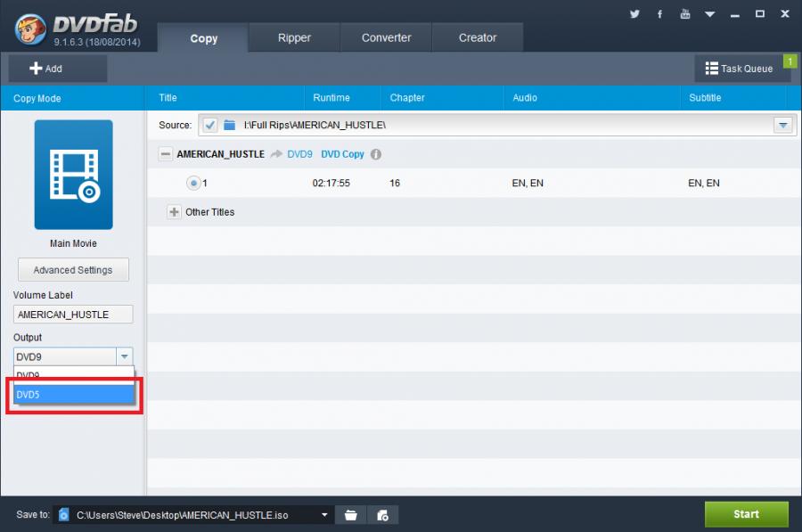Open Advanced Settings
802x532 pixels.
click(73, 270)
